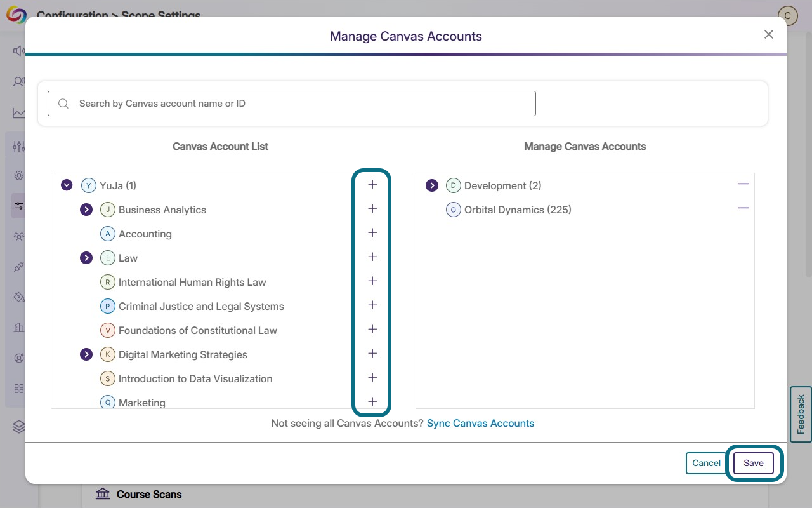This screenshot has width=812, height=508.
Task: Expand the Business Analytics node
Action: click(x=86, y=210)
